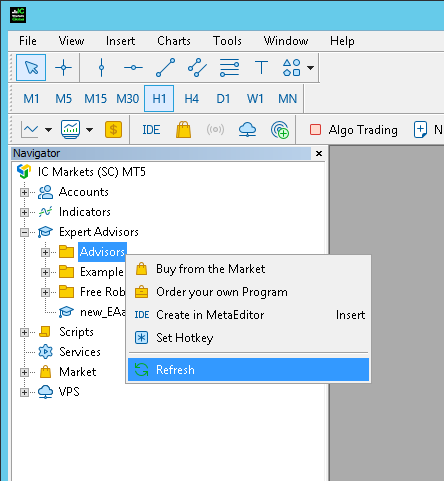
Task: Collapse the Expert Advisors node
Action: pos(24,232)
